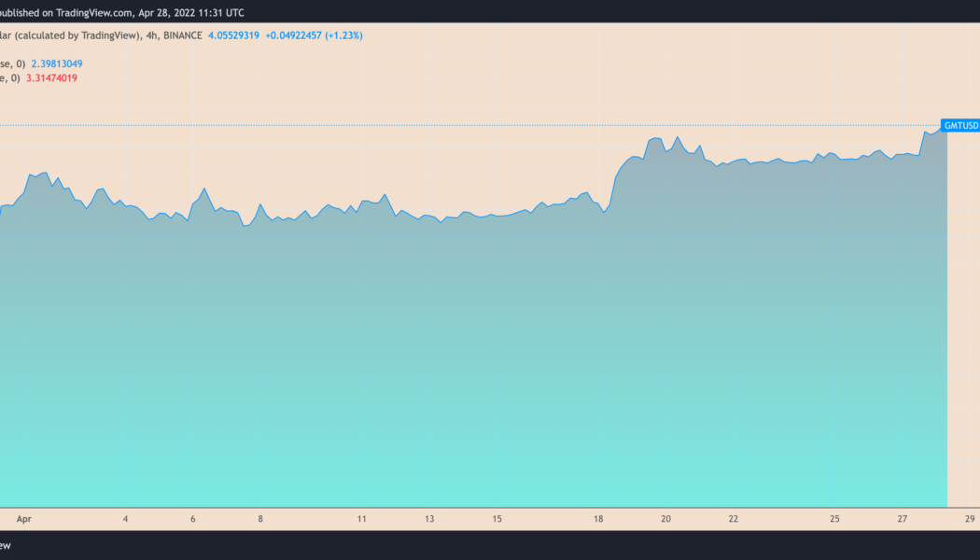Click the +0.04922457 (+1.23%) change value
The image size is (980, 560).
tap(314, 35)
